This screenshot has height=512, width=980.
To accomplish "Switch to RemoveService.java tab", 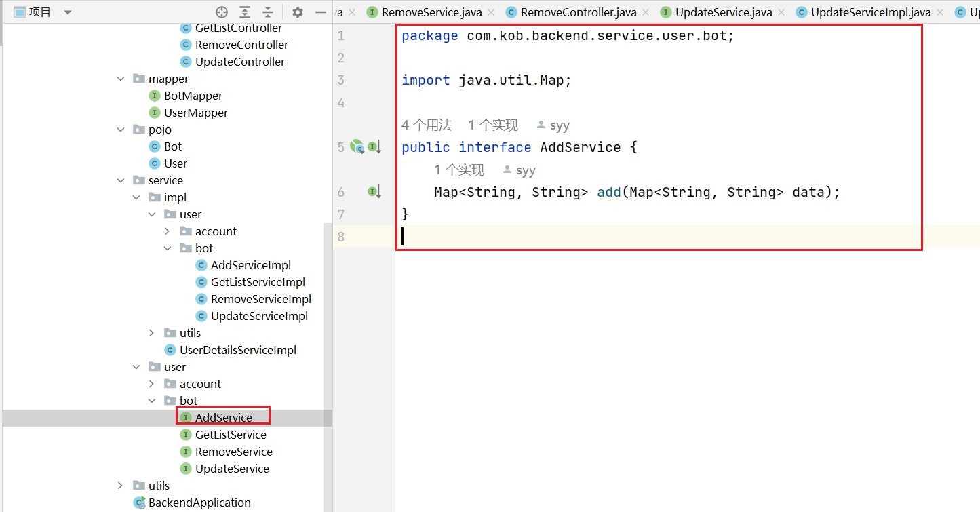I will (431, 12).
